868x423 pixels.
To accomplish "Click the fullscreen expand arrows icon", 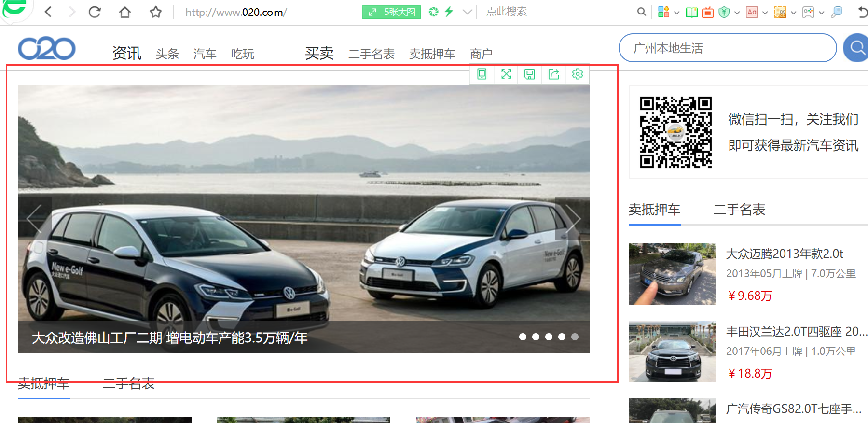I will tap(506, 74).
